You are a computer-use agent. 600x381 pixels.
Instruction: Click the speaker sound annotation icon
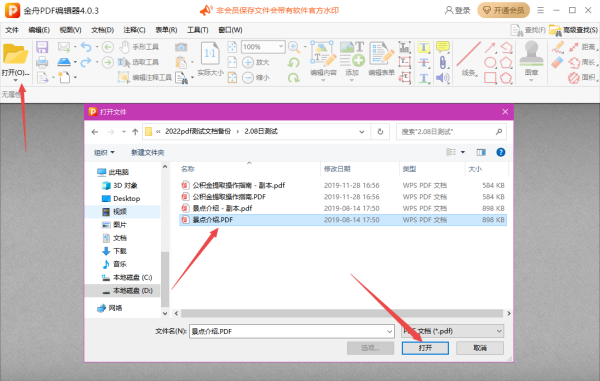point(443,78)
